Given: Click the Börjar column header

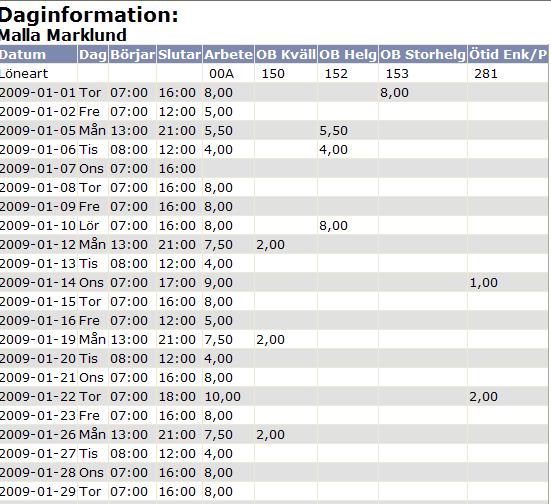Looking at the screenshot, I should click(x=132, y=55).
